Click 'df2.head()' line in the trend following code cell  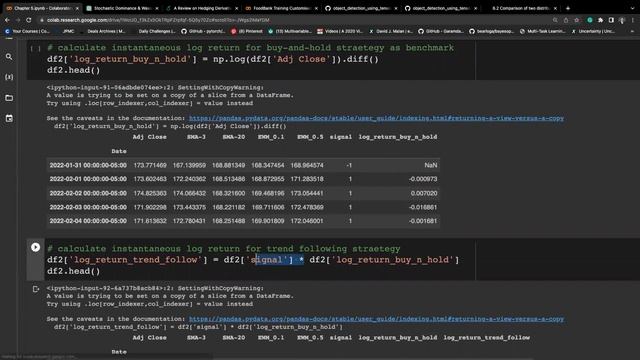tap(73, 271)
